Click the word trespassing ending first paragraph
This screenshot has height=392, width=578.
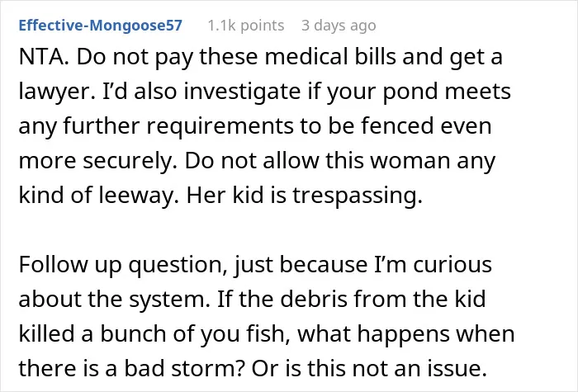[358, 196]
